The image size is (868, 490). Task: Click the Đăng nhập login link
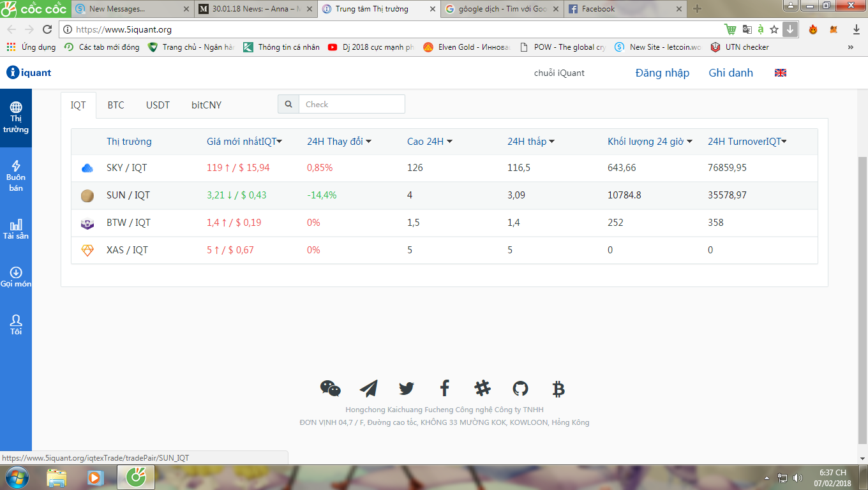click(x=662, y=73)
